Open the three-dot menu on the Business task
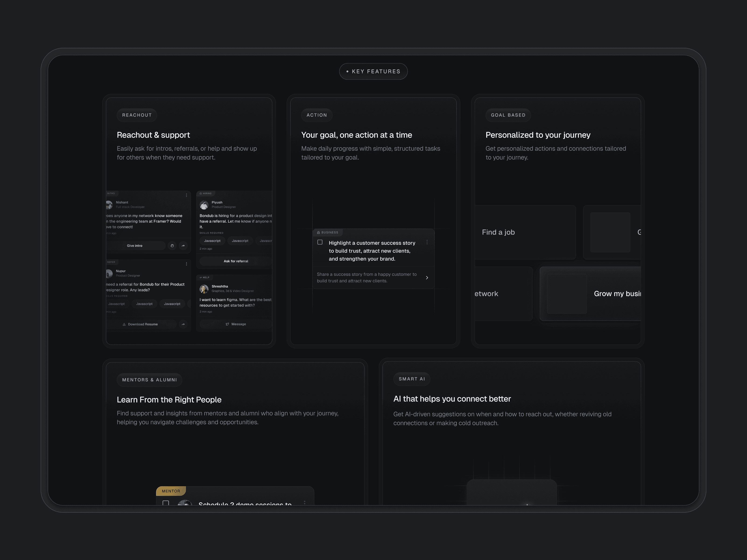 click(x=427, y=242)
